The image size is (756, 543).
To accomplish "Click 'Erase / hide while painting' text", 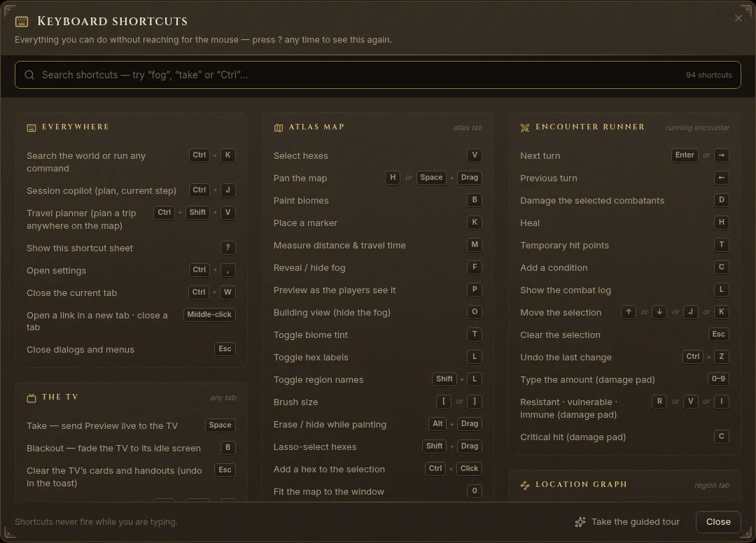I will [x=330, y=425].
